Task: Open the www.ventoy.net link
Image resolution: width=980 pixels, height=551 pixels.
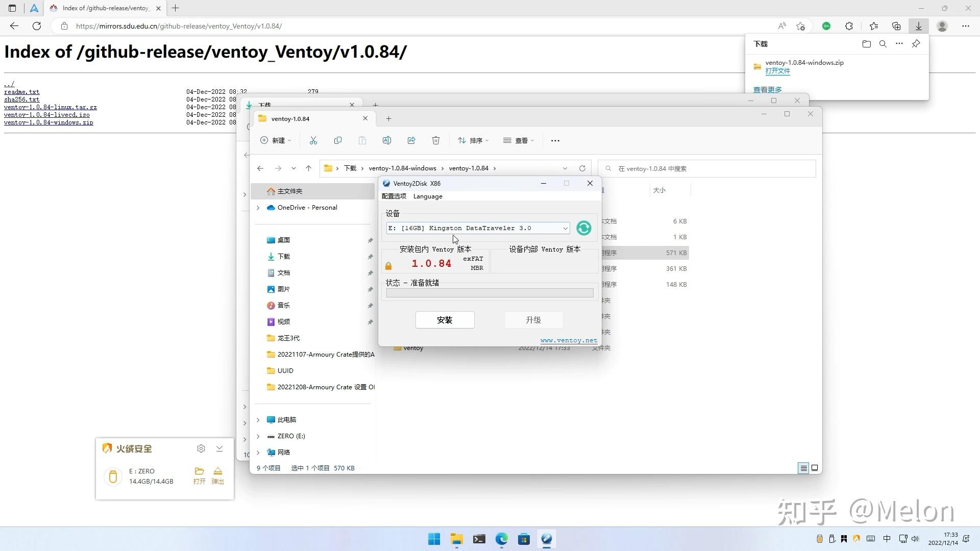Action: [569, 340]
